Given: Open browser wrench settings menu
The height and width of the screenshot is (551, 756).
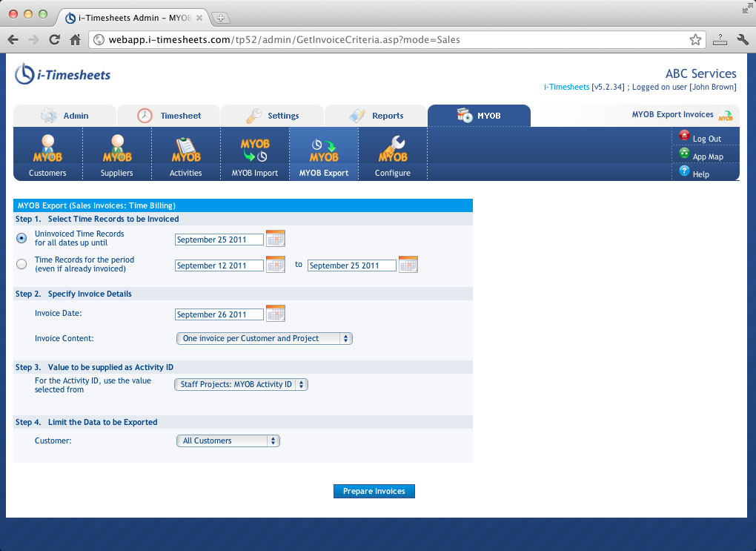Looking at the screenshot, I should (x=743, y=39).
